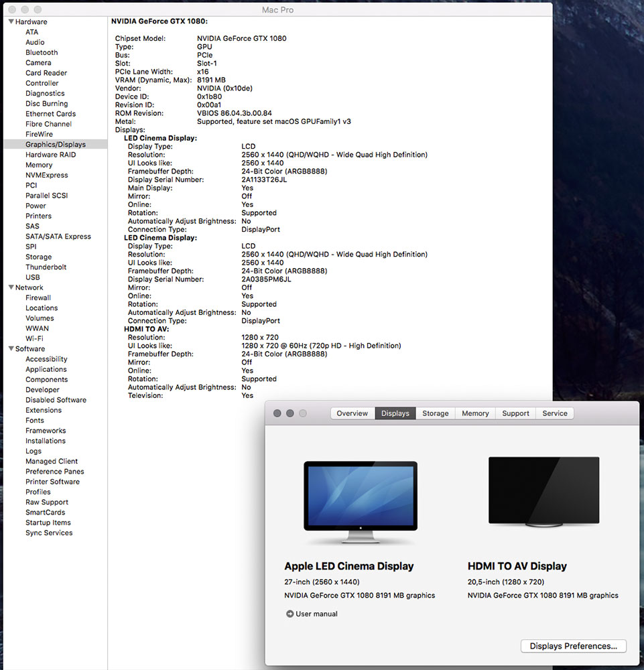Viewport: 644px width, 670px height.
Task: Go to the Support tab
Action: [515, 413]
